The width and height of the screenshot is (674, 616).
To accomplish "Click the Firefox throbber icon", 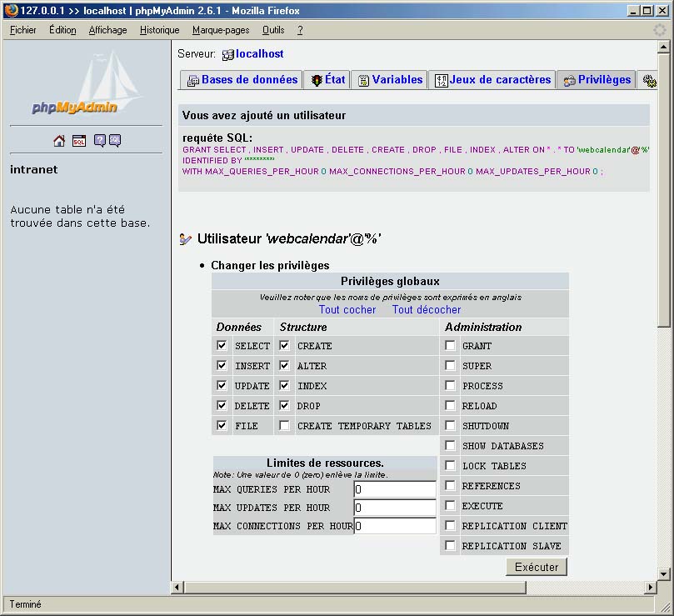I will [659, 30].
